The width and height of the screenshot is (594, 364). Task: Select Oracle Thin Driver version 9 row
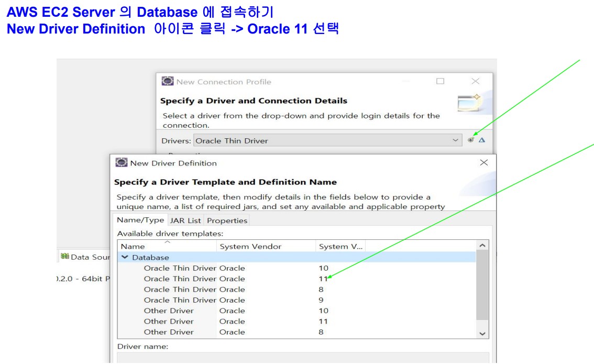(x=296, y=300)
